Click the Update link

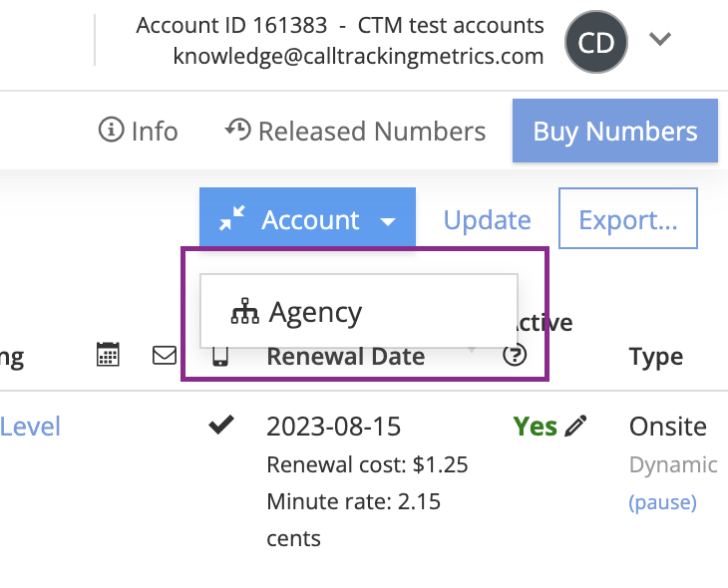pyautogui.click(x=487, y=220)
